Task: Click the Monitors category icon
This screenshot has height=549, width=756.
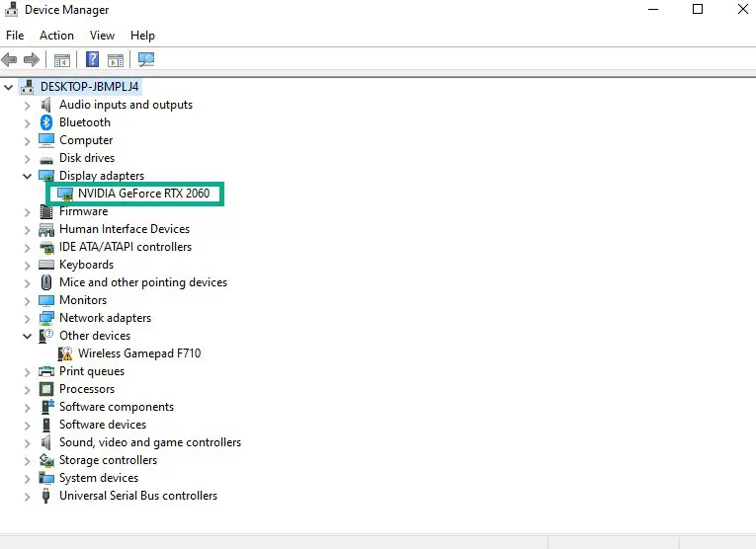Action: 46,300
